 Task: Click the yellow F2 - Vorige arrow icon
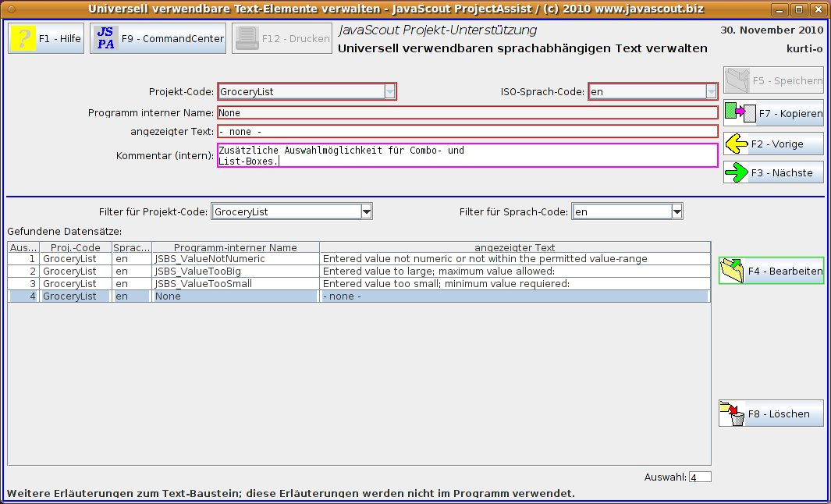coord(737,143)
